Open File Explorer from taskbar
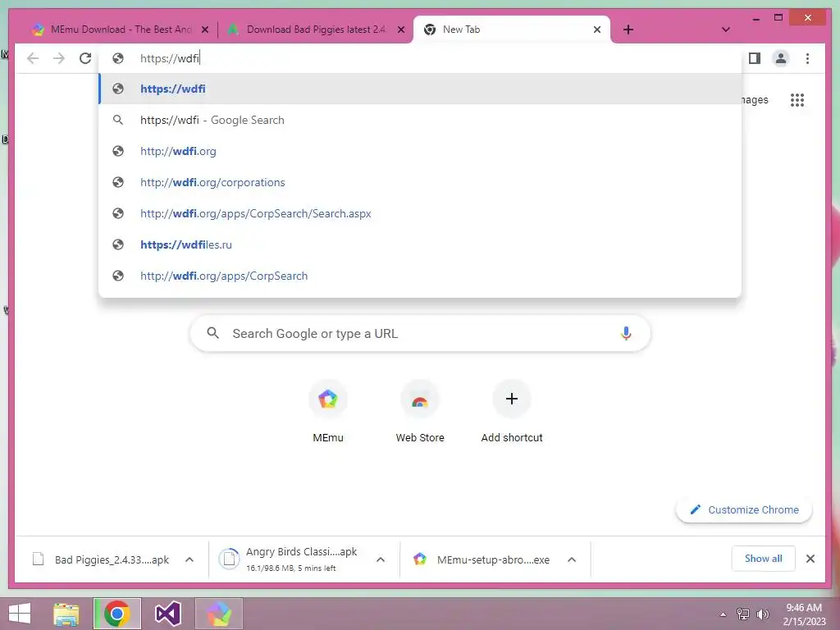This screenshot has width=840, height=630. point(66,614)
